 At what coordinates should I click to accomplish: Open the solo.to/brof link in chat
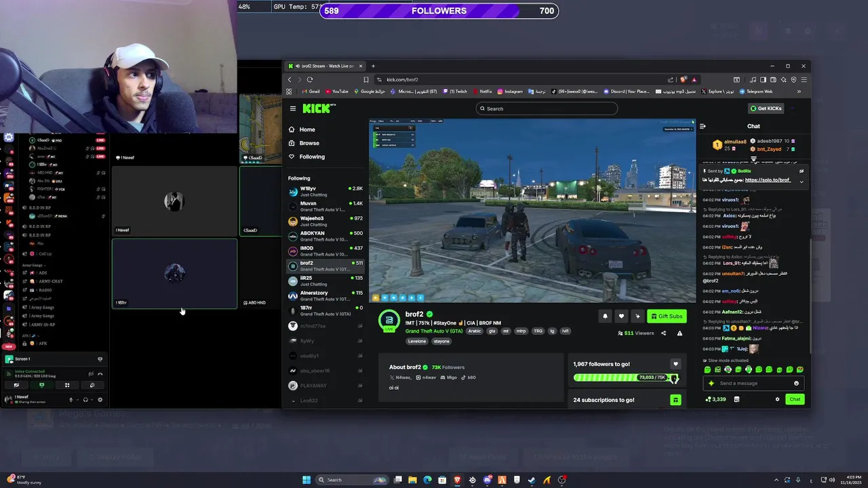[768, 180]
